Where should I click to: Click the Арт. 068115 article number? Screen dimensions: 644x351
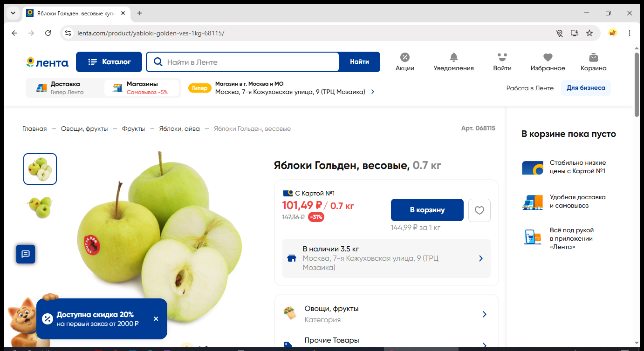[x=478, y=128]
